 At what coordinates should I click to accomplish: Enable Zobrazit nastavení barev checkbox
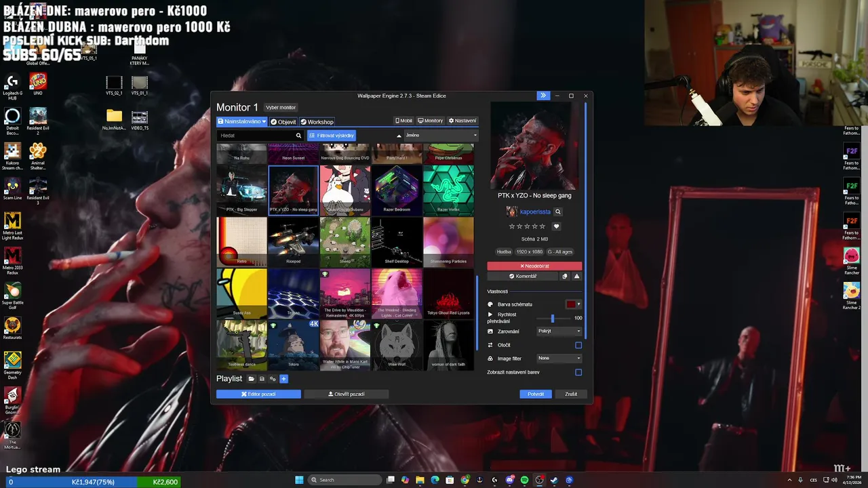point(578,372)
